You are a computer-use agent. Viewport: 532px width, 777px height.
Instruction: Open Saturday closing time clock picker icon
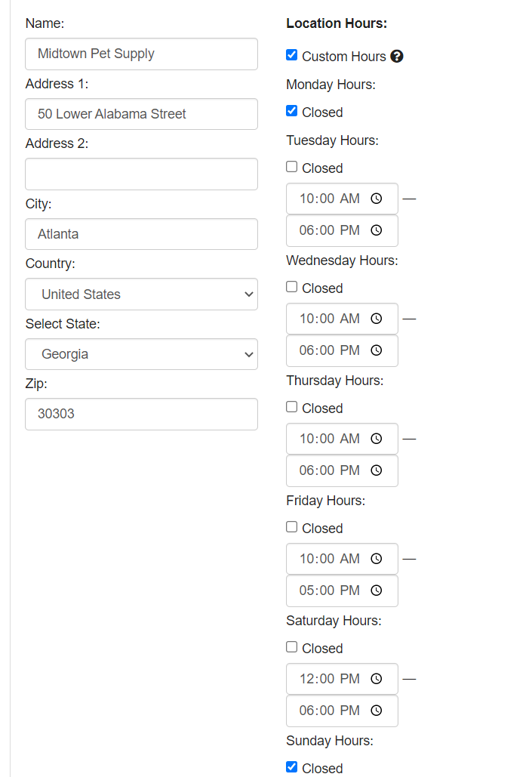pos(377,711)
